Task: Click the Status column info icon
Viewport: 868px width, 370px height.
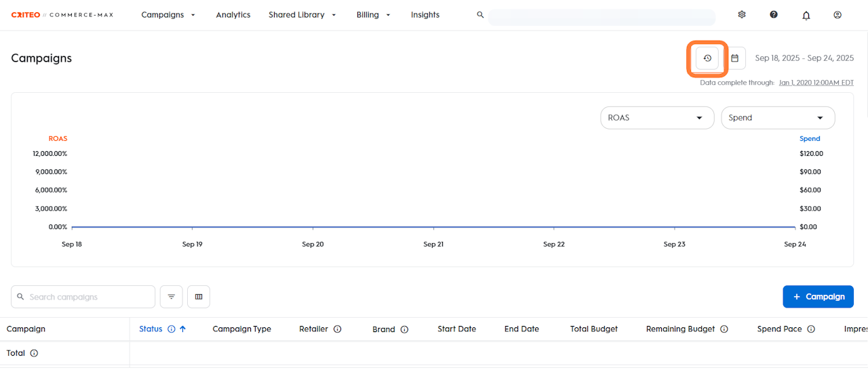Action: tap(172, 329)
